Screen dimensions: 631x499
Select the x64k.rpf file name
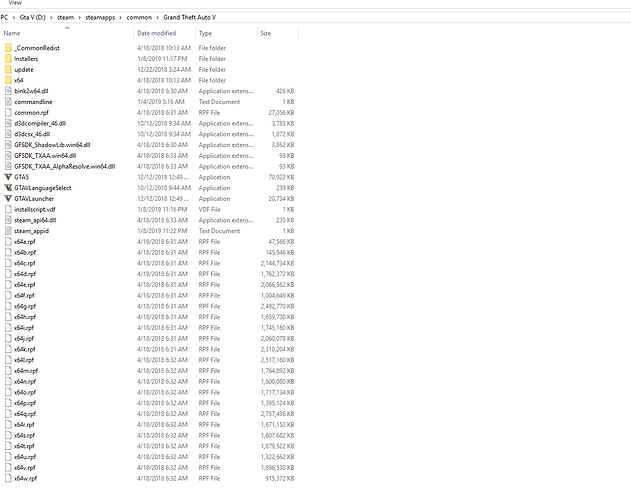[x=25, y=349]
